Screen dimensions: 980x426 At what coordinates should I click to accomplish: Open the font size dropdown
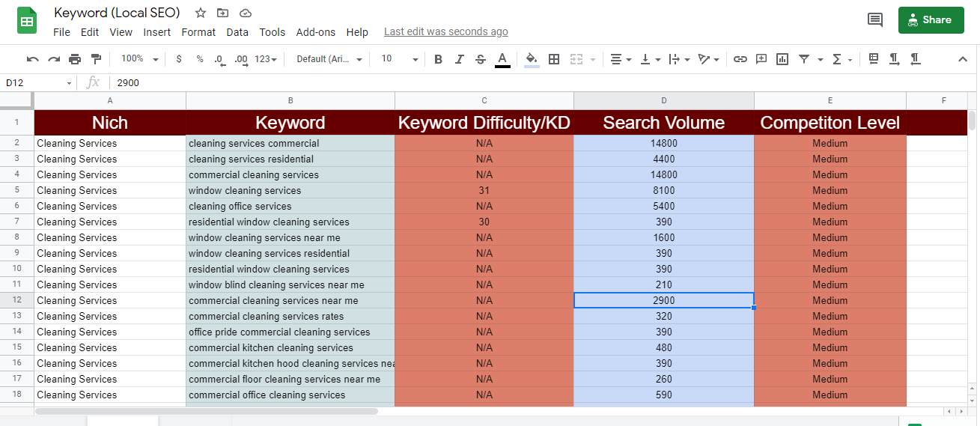click(x=399, y=59)
